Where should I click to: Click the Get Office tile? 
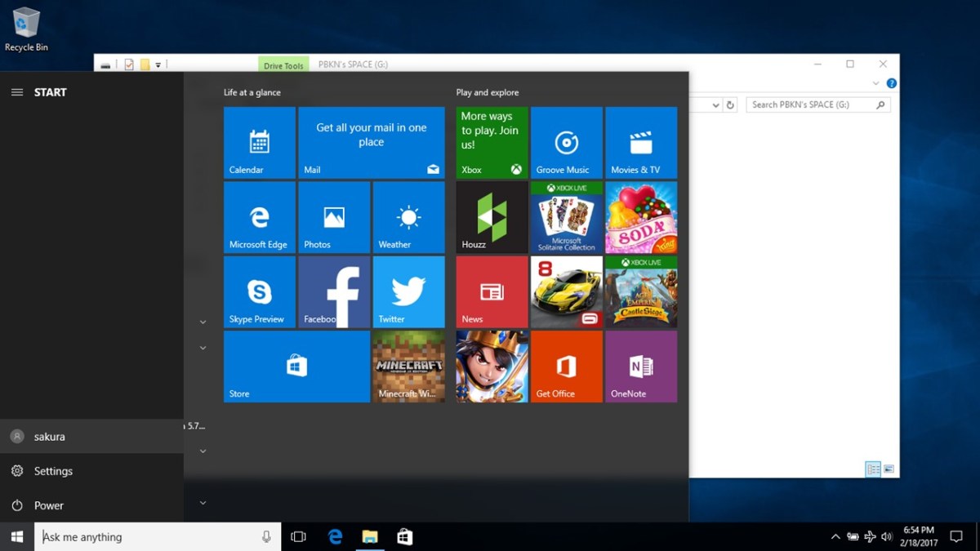pos(566,367)
